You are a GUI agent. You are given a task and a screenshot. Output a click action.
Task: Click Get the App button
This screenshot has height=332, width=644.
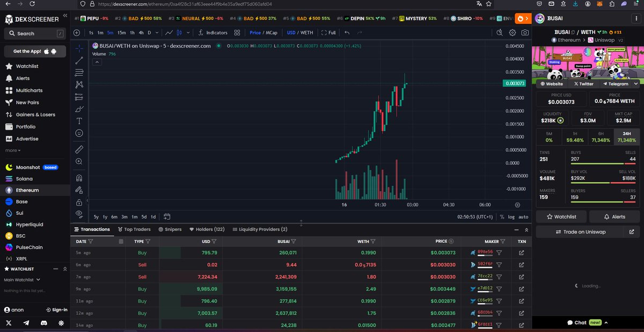[35, 51]
